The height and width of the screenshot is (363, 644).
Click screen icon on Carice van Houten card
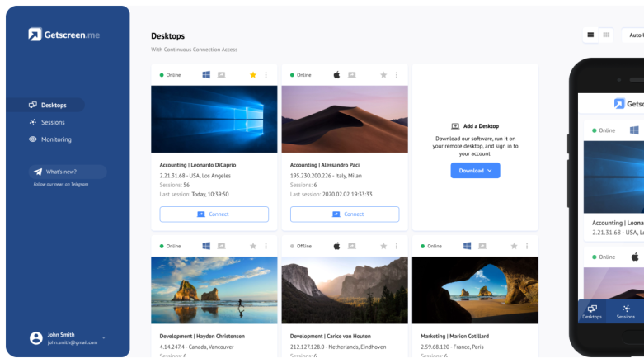coord(352,246)
